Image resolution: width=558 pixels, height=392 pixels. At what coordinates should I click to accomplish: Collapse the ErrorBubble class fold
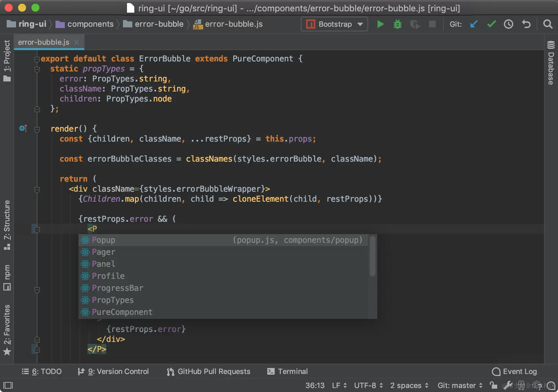click(x=37, y=59)
